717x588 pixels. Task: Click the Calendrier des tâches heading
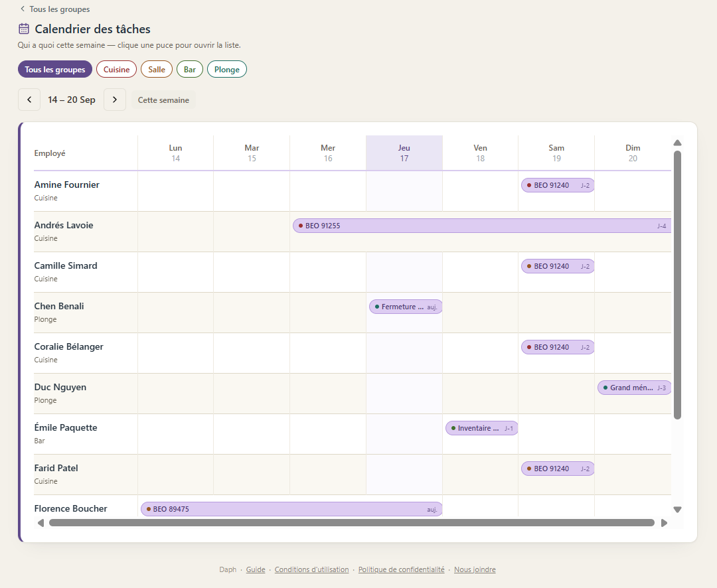click(92, 29)
